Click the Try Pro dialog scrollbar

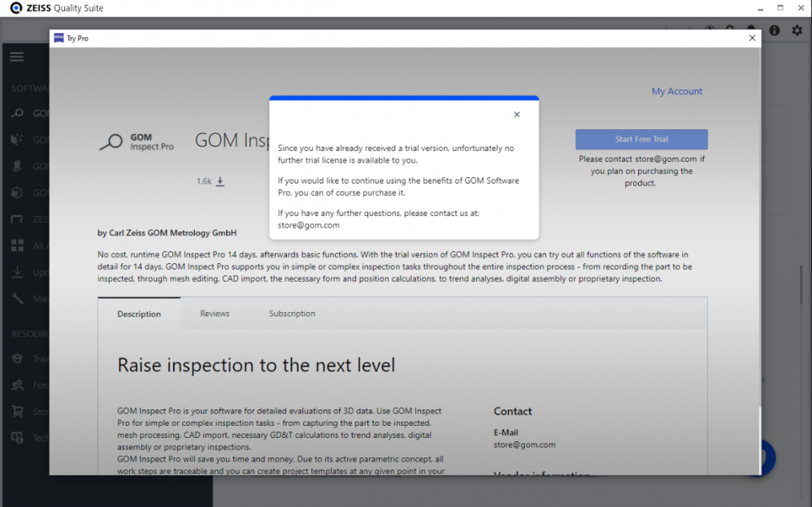coord(759,440)
